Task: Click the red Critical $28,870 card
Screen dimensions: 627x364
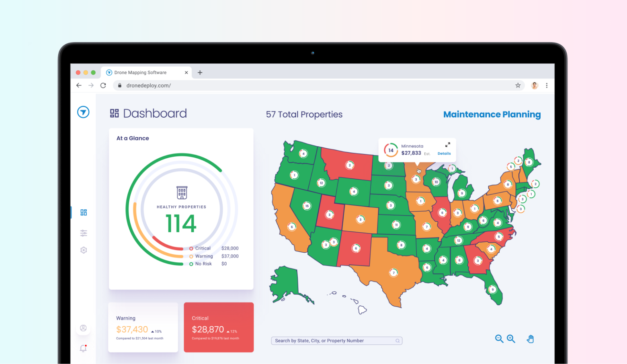Action: [219, 327]
